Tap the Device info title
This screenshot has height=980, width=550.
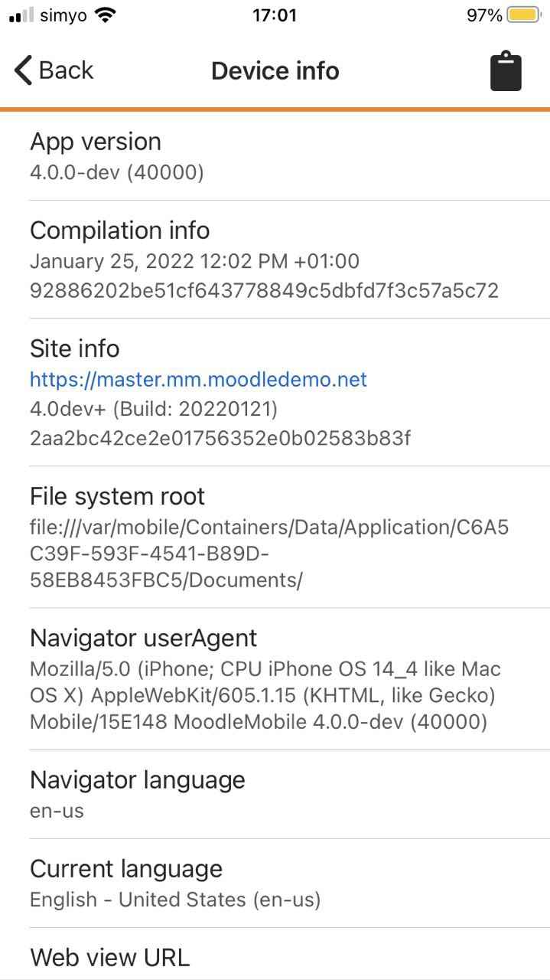[275, 70]
